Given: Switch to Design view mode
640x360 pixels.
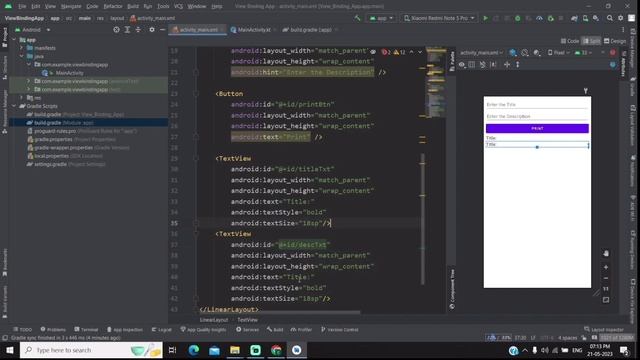Looking at the screenshot, I should 615,41.
